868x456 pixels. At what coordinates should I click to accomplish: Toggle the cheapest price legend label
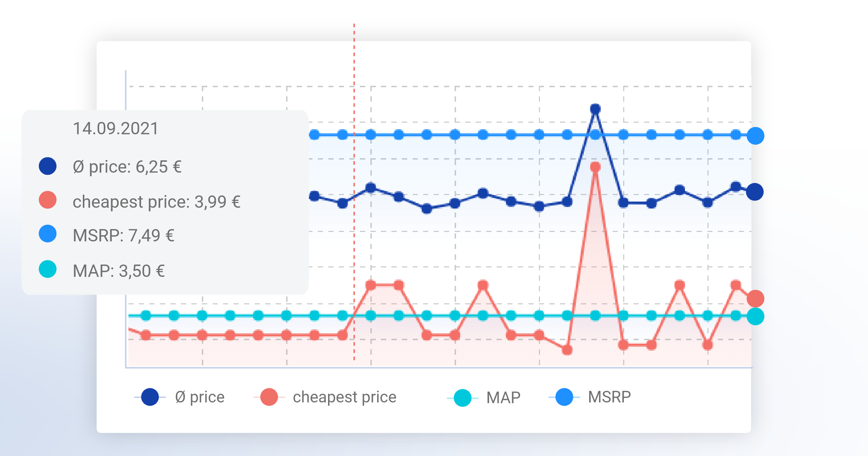click(x=344, y=397)
